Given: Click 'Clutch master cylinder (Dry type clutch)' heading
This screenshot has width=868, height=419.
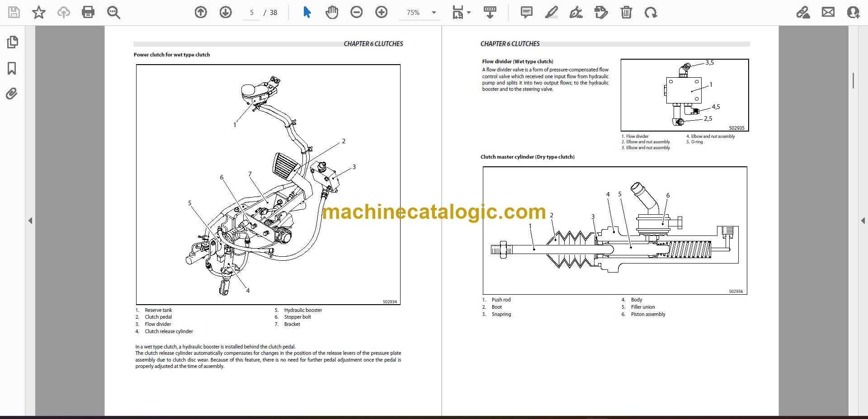Looking at the screenshot, I should pos(528,157).
